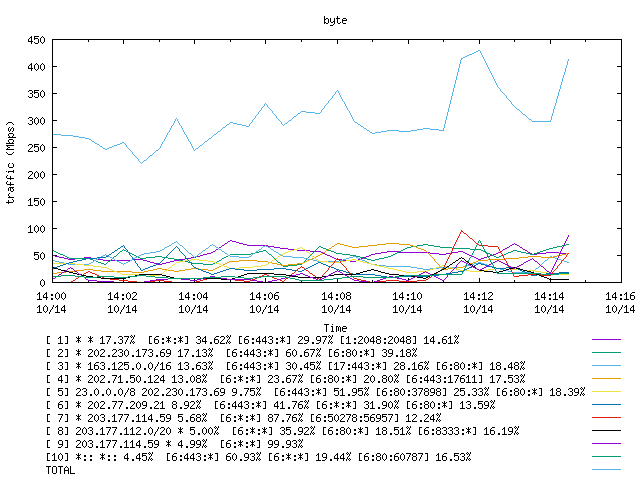
Task: Click x-axis time label 14:04
Action: [193, 296]
